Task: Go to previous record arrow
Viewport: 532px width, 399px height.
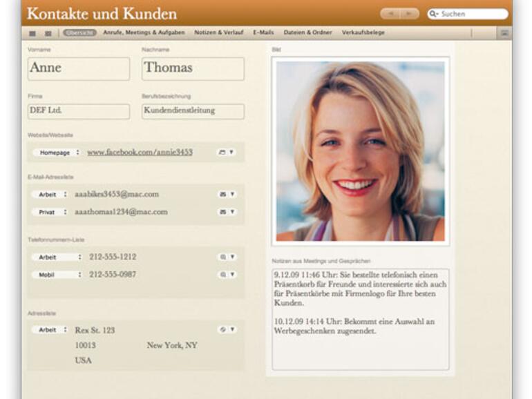Action: pos(391,14)
